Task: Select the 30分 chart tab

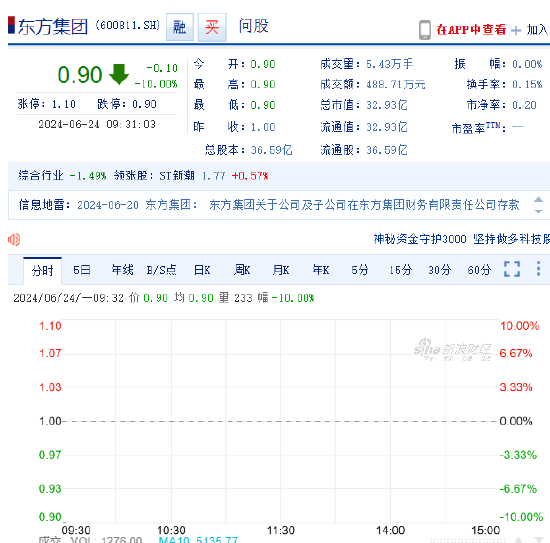Action: point(439,270)
